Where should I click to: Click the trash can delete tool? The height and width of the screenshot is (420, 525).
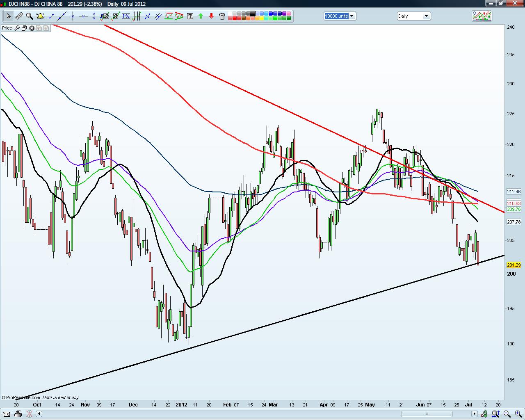222,16
